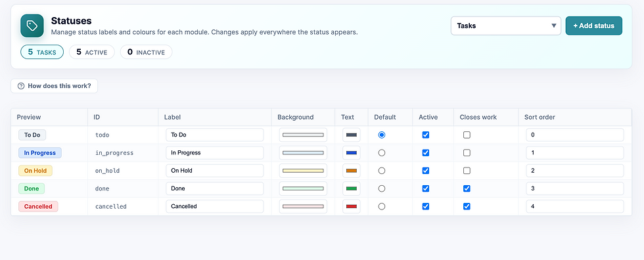Viewport: 644px width, 260px height.
Task: Click sort order field showing 4
Action: tap(575, 206)
